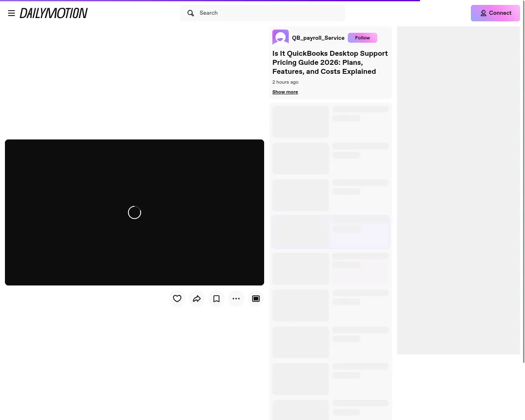
Task: Like the video with heart icon
Action: 177,299
